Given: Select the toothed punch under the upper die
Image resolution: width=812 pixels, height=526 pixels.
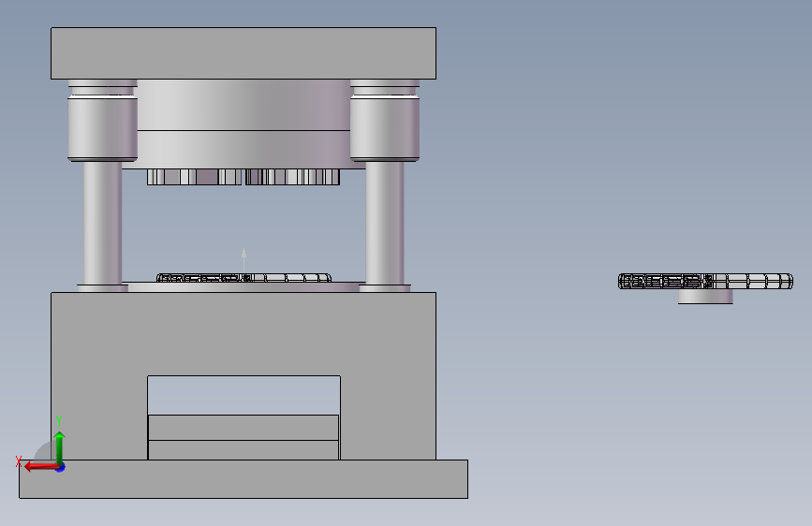Looking at the screenshot, I should pos(244,177).
